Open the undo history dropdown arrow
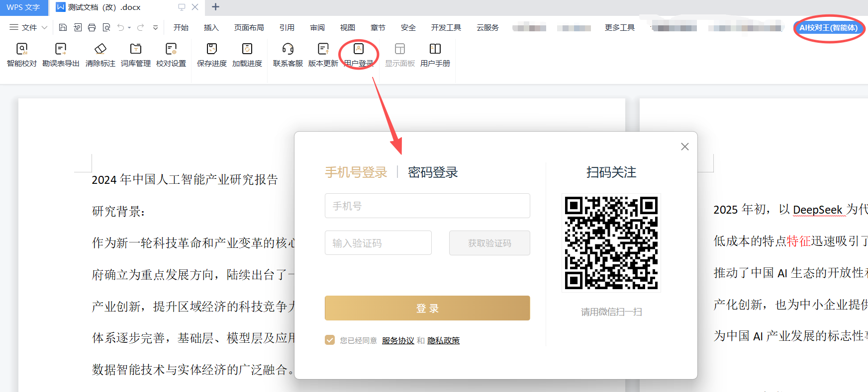Image resolution: width=868 pixels, height=392 pixels. [x=129, y=28]
